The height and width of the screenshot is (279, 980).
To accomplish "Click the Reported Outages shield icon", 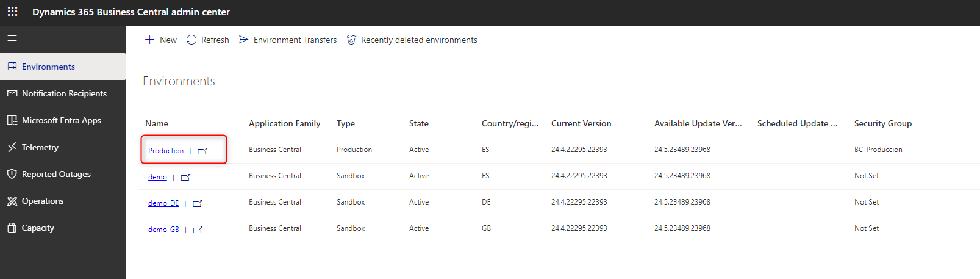I will 12,174.
